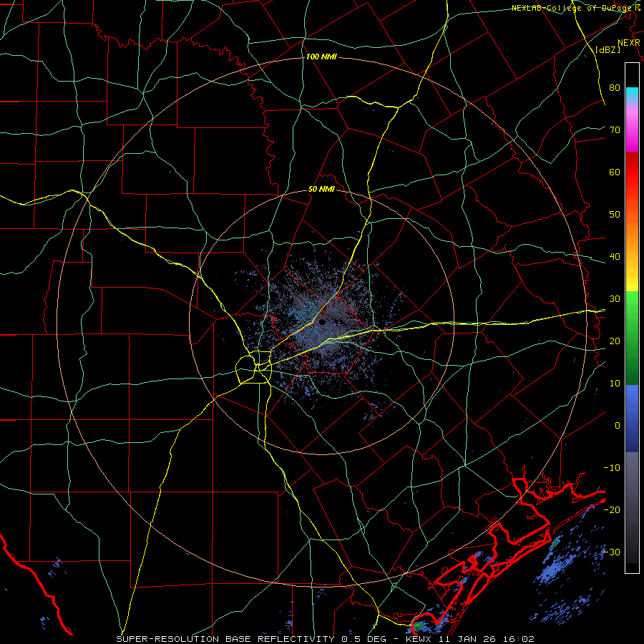
Task: Click the 70 value on the dBZ scale
Action: pyautogui.click(x=615, y=130)
